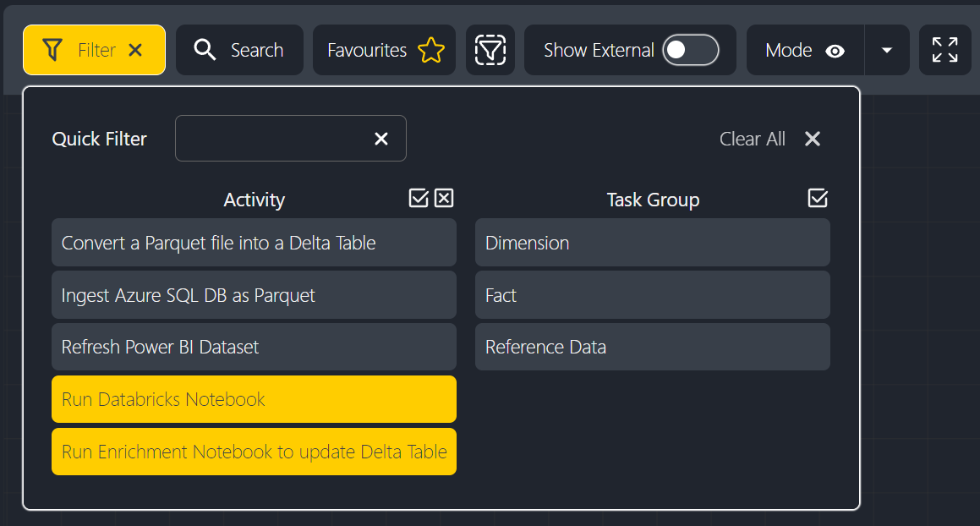Click the Mode eye icon

[835, 51]
